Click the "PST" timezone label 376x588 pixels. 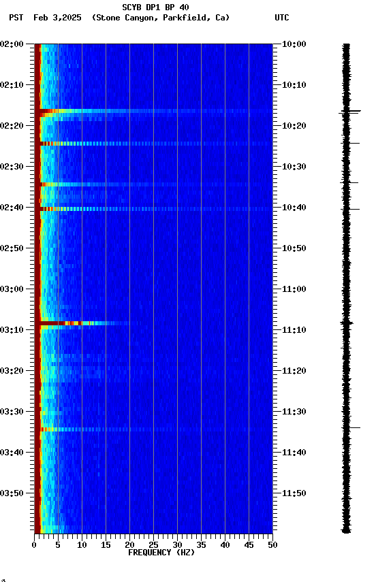point(16,18)
